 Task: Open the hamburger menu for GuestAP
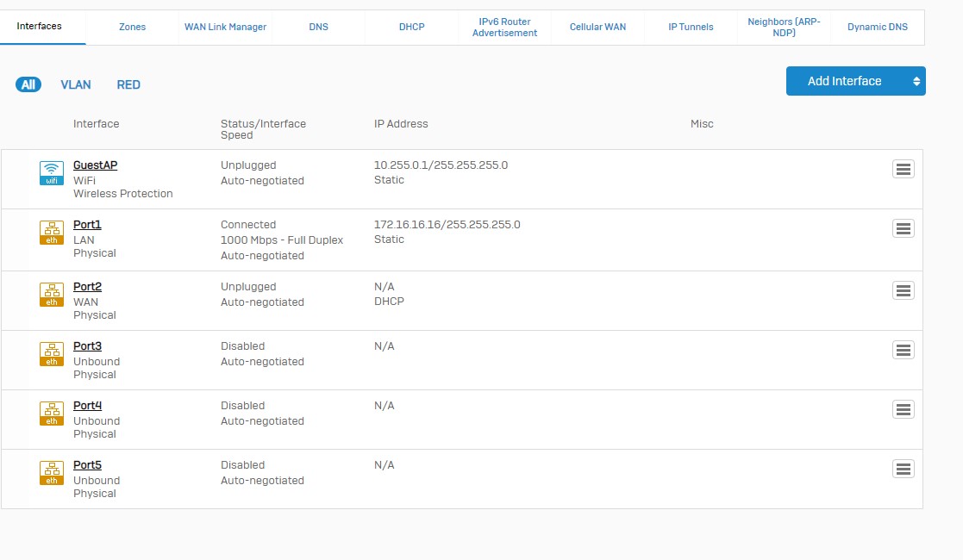point(903,170)
